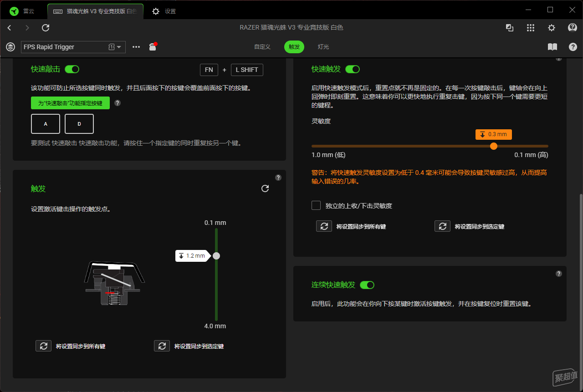Viewport: 583px width, 392px height.
Task: Switch to the 自定义 tab
Action: (x=262, y=47)
